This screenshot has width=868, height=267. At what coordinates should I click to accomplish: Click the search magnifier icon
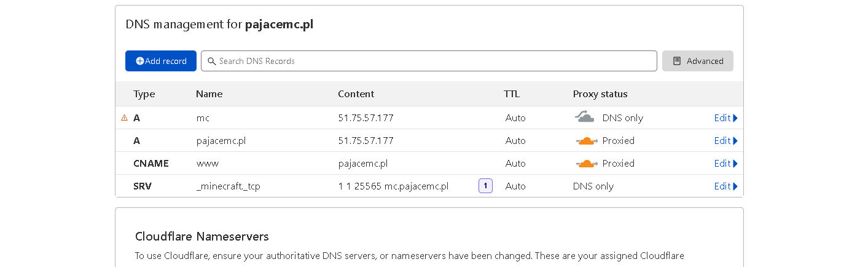point(212,62)
